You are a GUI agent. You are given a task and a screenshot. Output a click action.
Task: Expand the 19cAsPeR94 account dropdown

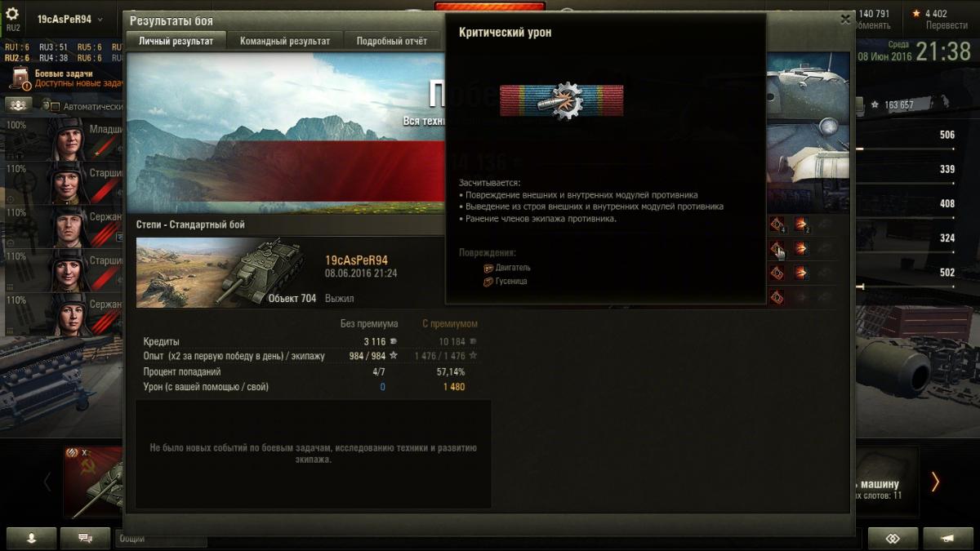70,19
